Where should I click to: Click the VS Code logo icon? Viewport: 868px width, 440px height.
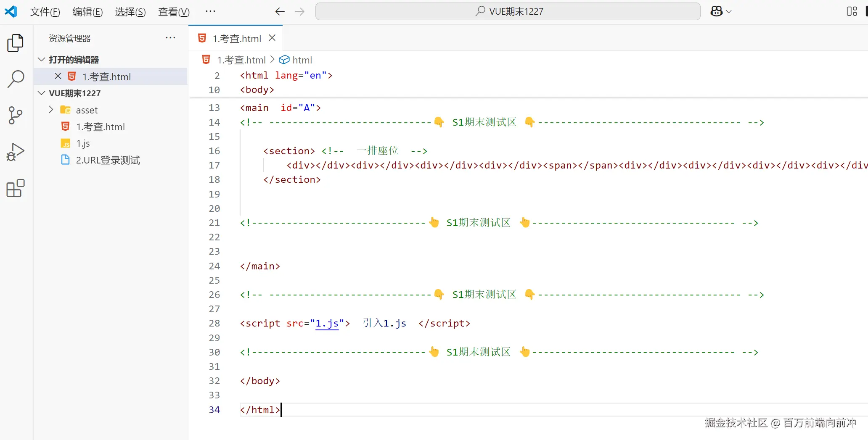11,11
